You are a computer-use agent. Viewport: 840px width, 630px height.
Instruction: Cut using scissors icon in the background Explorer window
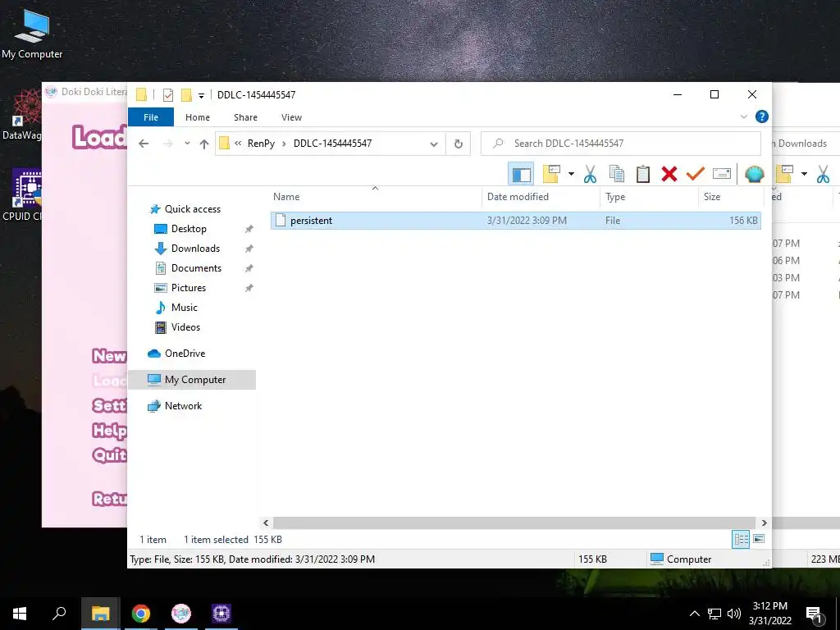coord(824,174)
